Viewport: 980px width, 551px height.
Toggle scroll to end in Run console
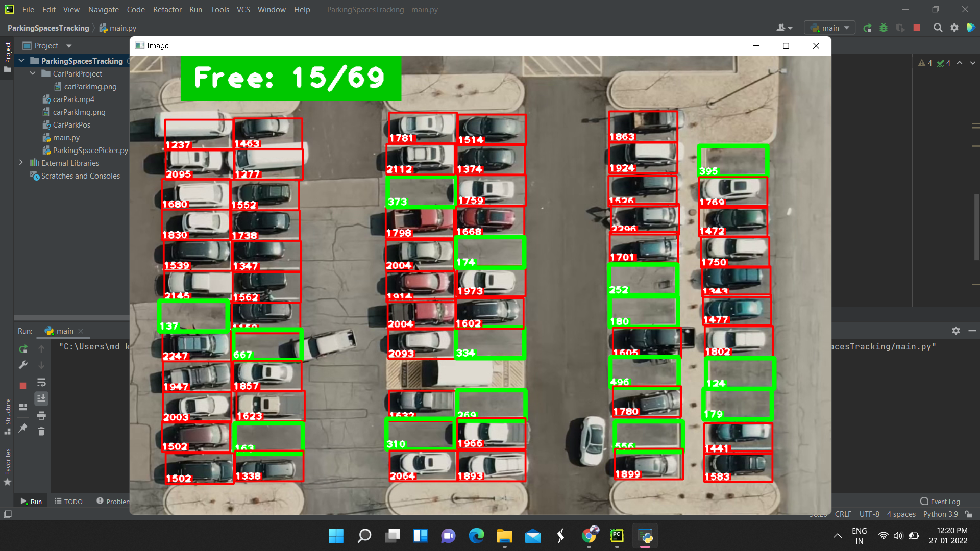pyautogui.click(x=41, y=398)
